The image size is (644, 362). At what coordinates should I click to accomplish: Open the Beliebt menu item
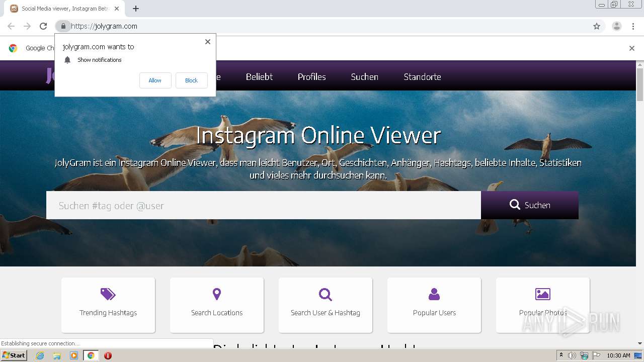259,77
